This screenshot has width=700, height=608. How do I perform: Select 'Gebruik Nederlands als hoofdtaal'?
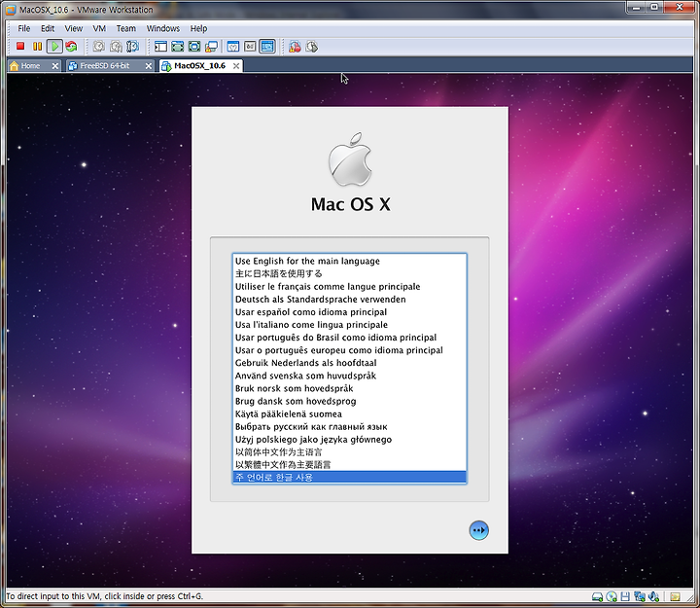350,363
